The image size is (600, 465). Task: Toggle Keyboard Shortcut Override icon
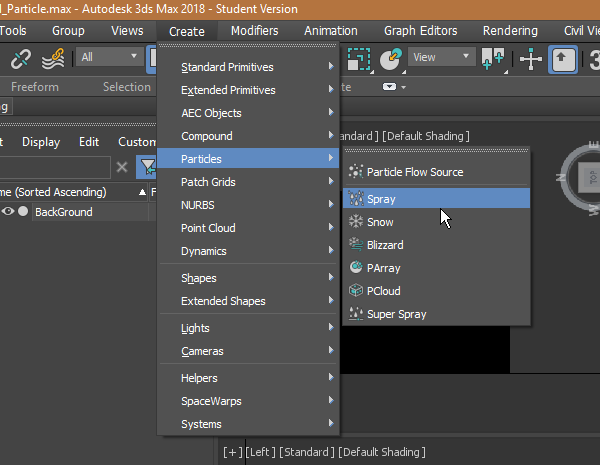[x=563, y=59]
